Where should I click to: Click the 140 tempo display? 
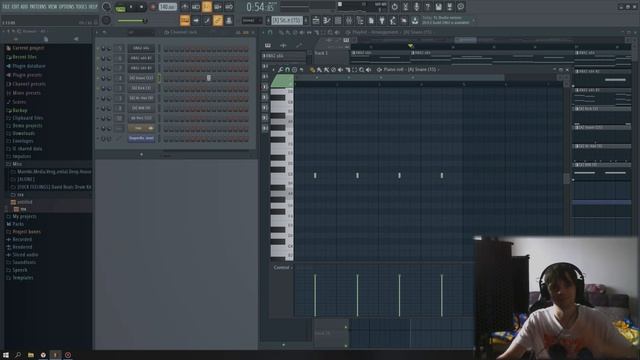(167, 7)
